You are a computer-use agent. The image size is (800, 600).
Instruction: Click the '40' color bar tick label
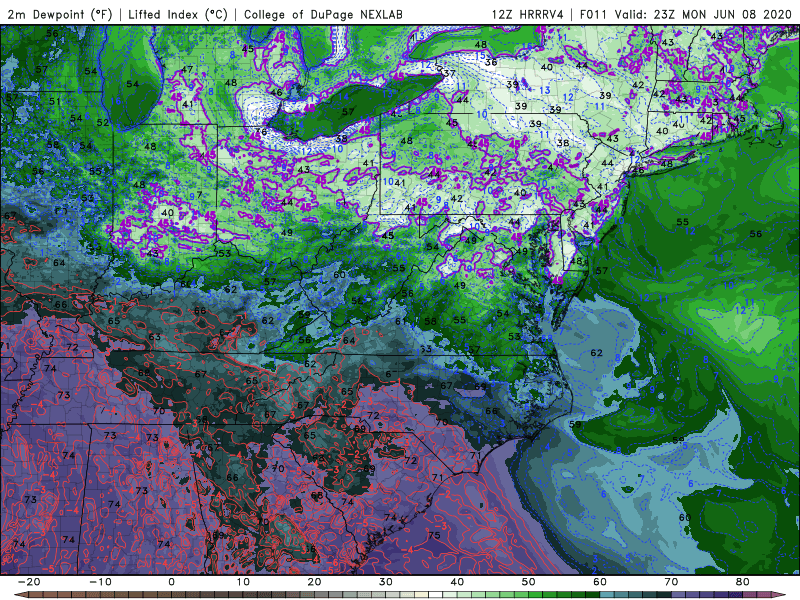click(457, 582)
